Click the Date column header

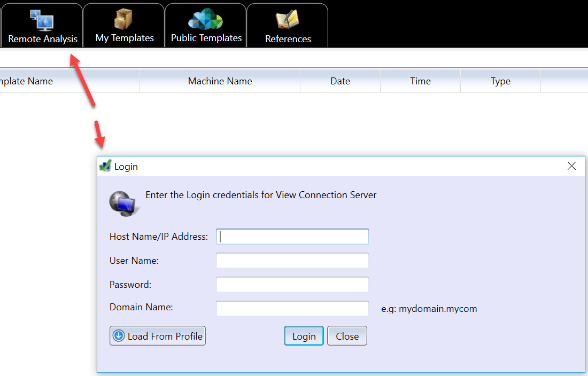[x=340, y=81]
